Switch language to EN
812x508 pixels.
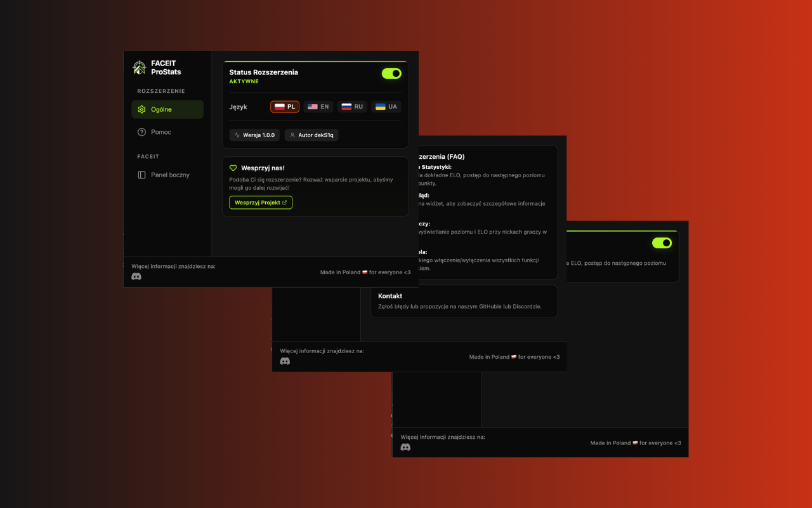tap(318, 106)
